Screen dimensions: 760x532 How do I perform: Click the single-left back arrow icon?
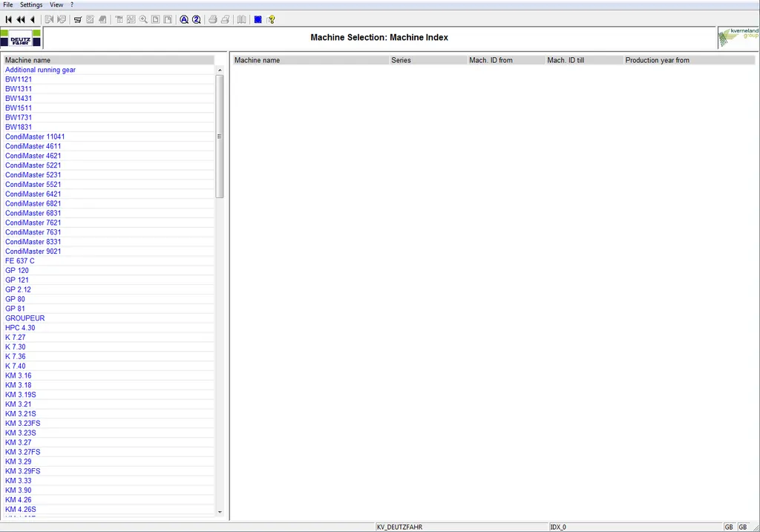click(x=33, y=19)
